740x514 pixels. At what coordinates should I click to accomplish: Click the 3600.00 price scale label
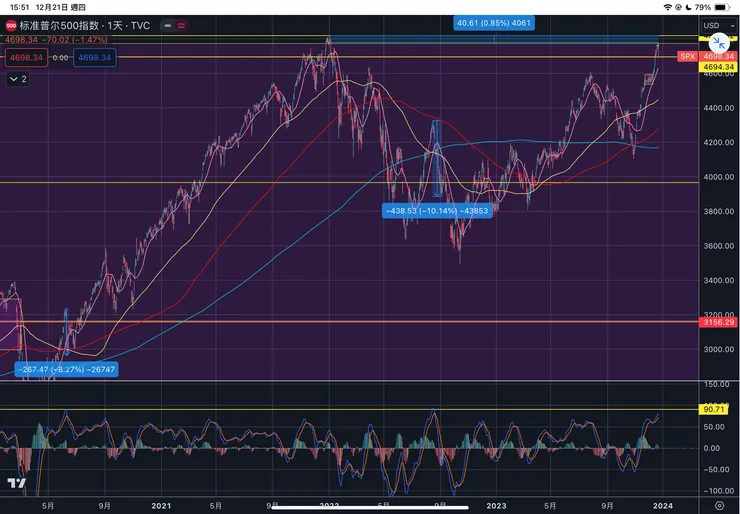point(718,246)
